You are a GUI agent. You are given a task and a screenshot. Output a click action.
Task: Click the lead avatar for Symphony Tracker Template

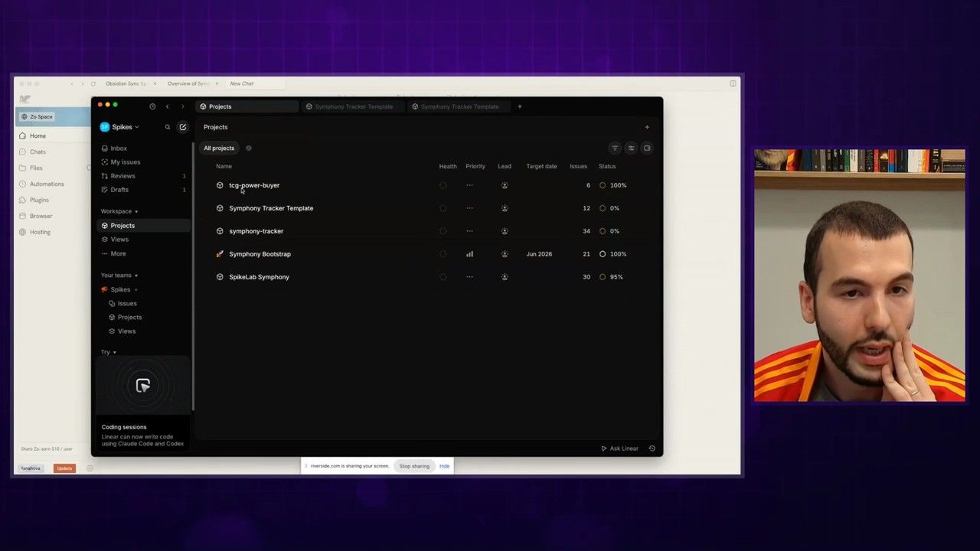(505, 208)
